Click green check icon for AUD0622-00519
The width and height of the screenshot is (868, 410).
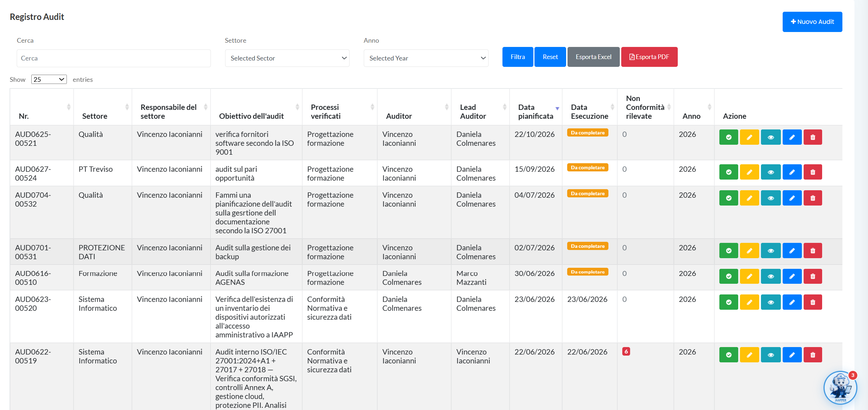coord(729,355)
